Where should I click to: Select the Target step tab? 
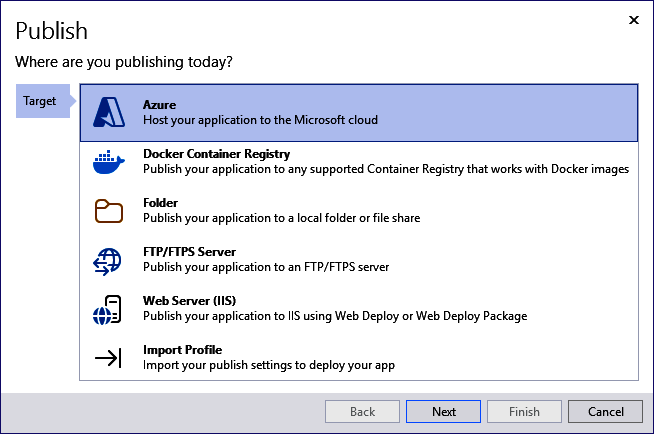tap(45, 101)
